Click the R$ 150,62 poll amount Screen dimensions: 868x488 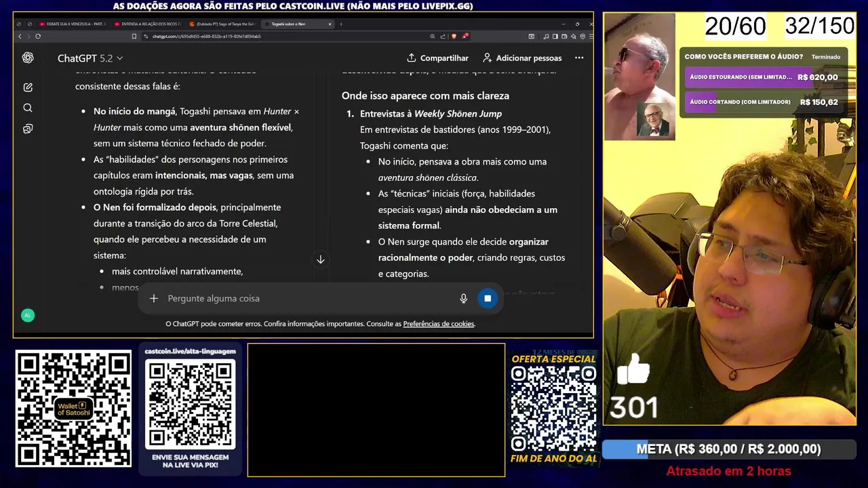click(818, 102)
